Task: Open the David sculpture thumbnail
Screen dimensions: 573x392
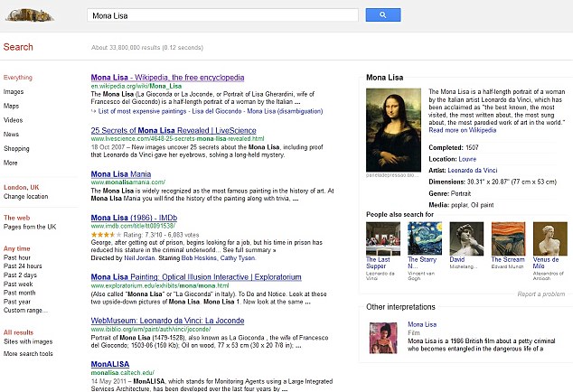Action: tap(466, 238)
